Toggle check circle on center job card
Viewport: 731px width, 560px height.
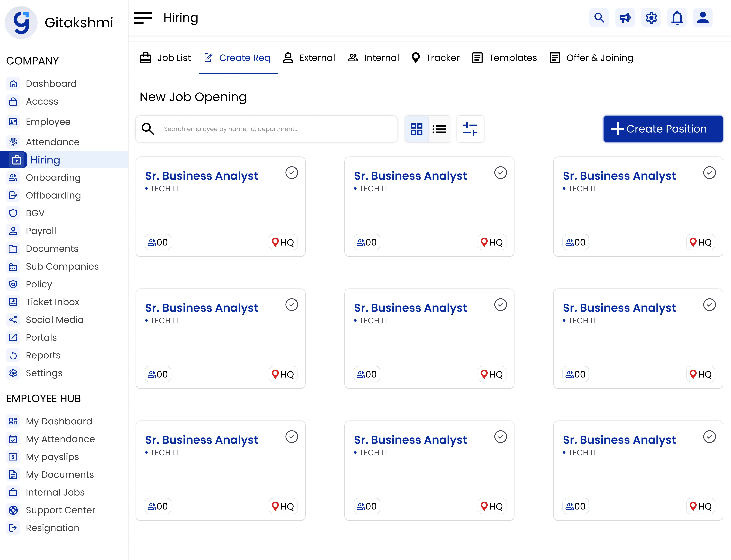(501, 305)
